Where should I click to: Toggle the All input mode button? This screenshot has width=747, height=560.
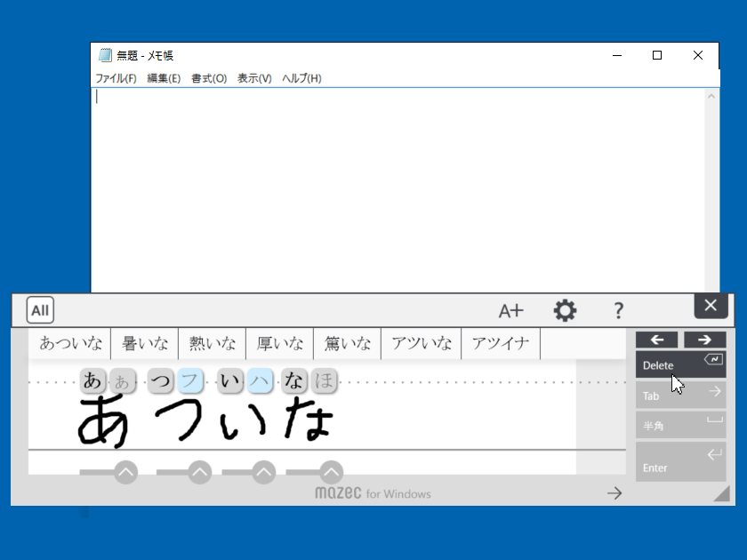[x=40, y=310]
